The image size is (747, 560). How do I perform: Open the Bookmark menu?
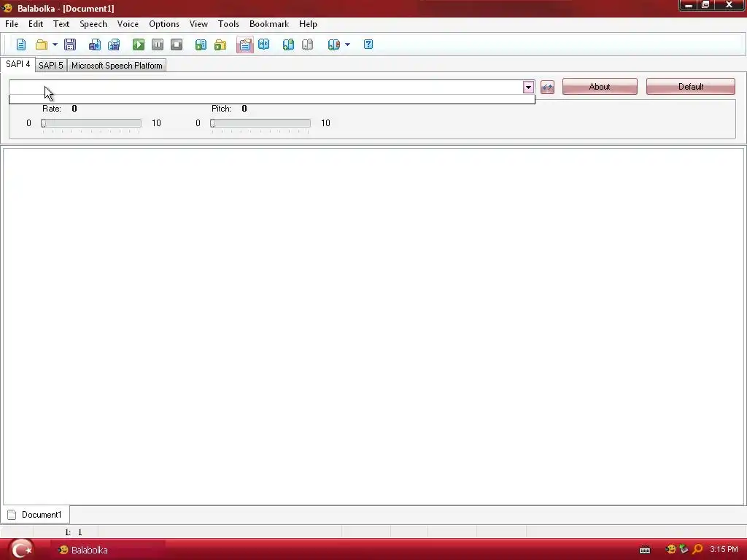[x=269, y=24]
